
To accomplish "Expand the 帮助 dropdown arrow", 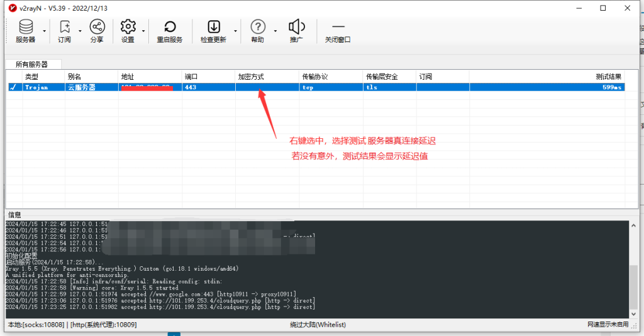I will point(275,31).
